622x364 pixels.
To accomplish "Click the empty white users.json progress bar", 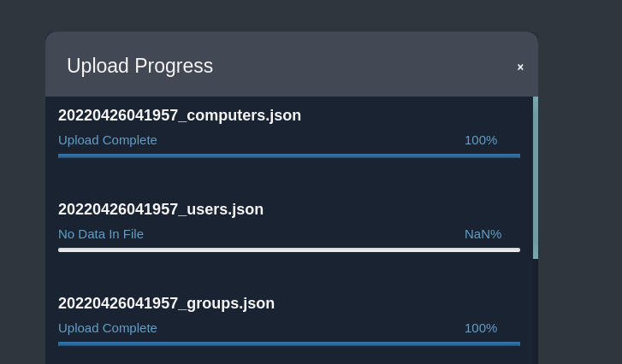I will [289, 250].
